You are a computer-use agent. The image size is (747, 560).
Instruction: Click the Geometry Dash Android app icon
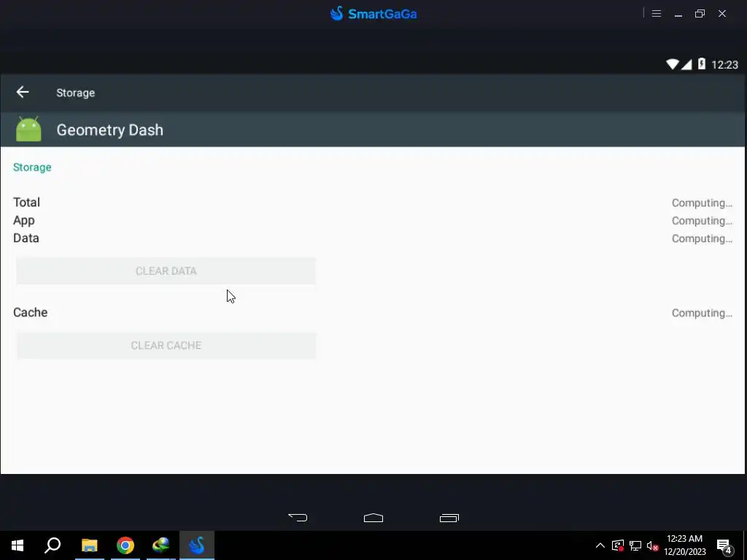point(28,129)
